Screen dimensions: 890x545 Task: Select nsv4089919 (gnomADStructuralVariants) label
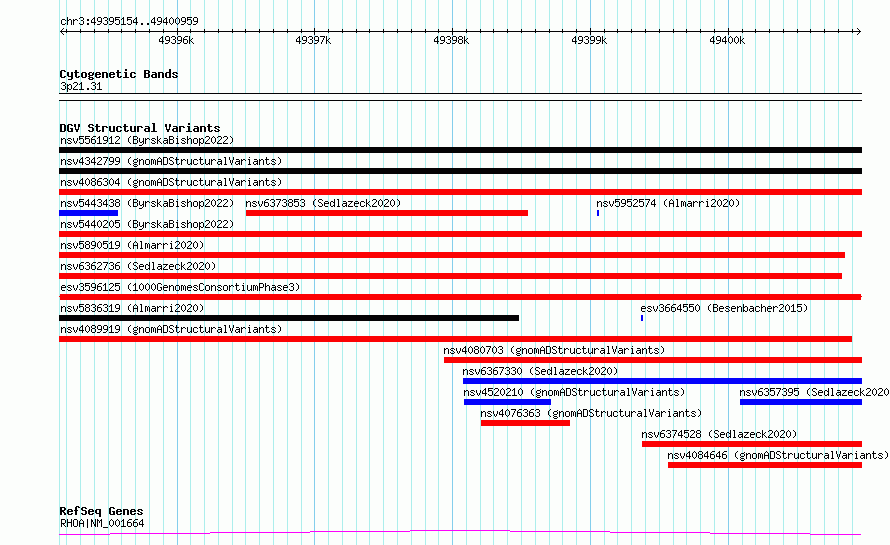pyautogui.click(x=171, y=329)
